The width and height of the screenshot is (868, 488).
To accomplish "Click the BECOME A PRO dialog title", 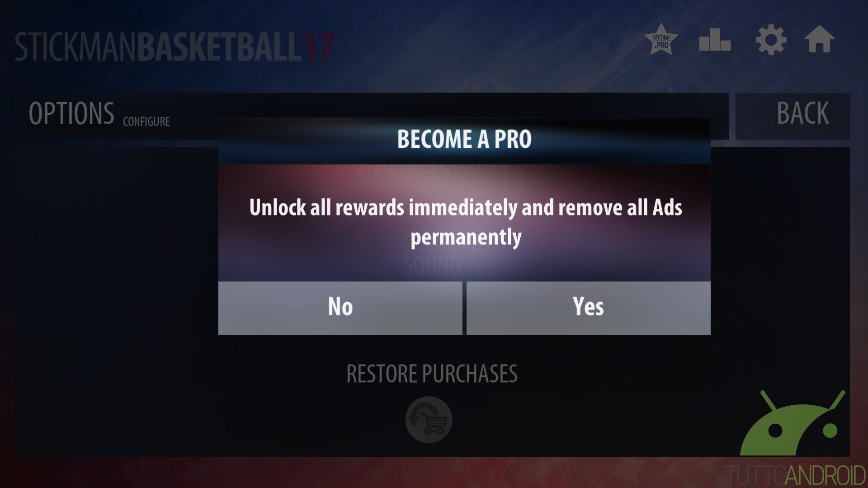I will [464, 139].
